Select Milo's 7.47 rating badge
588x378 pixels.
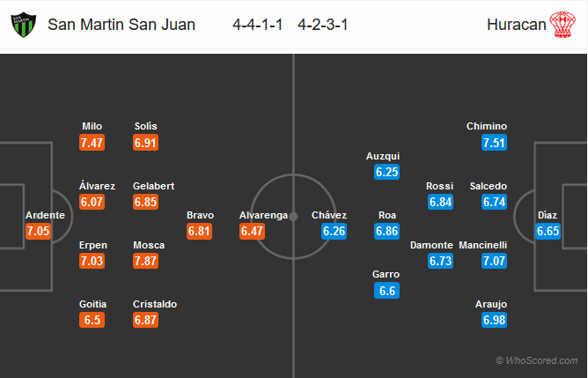pyautogui.click(x=92, y=143)
